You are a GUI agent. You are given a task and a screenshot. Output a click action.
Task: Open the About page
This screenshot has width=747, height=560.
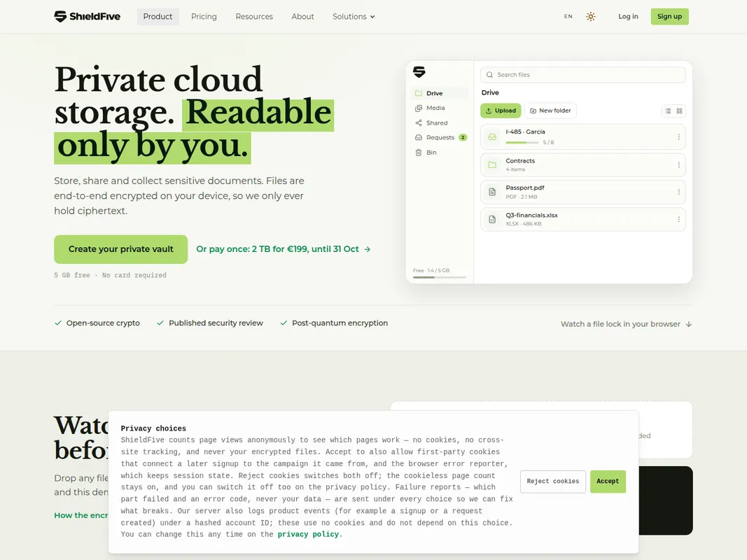(302, 17)
